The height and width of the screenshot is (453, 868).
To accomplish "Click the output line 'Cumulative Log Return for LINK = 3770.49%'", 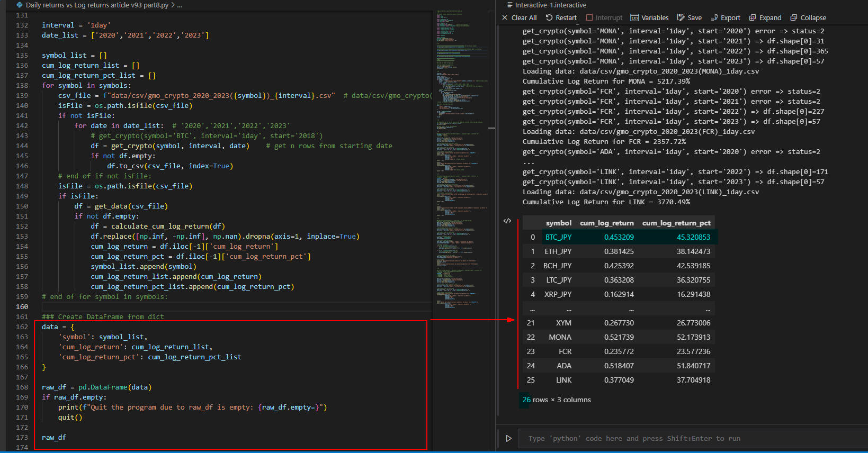I will click(x=606, y=202).
